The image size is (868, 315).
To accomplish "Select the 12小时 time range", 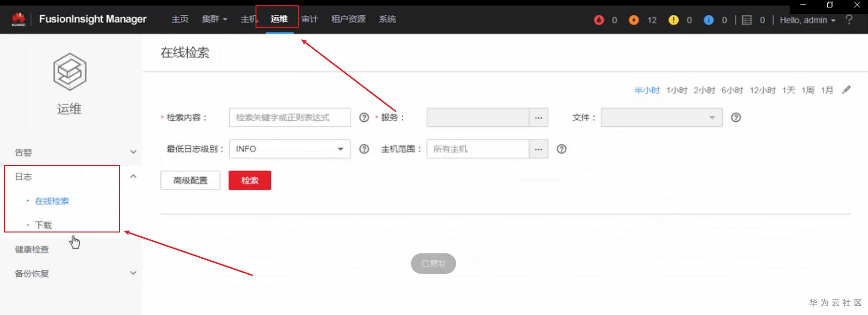I will 763,90.
